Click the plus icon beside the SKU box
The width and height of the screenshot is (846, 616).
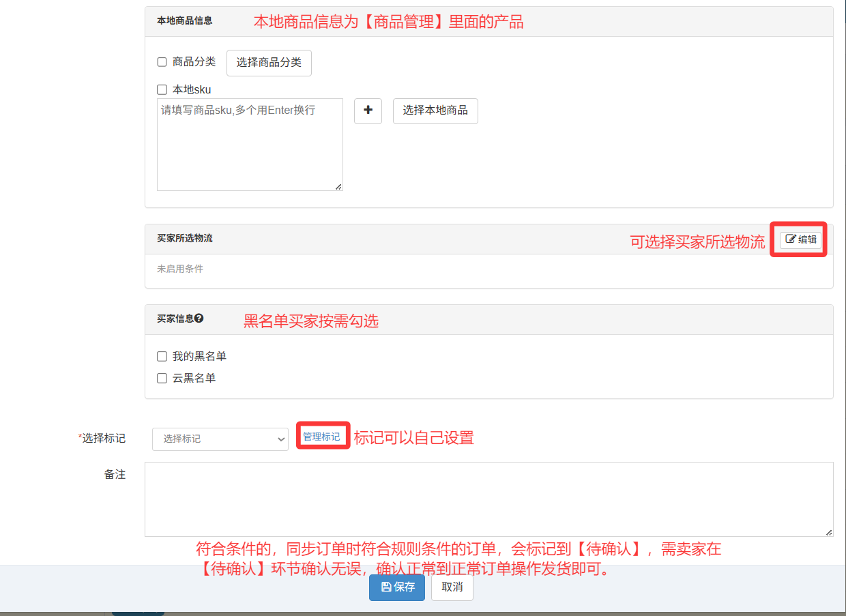[368, 111]
